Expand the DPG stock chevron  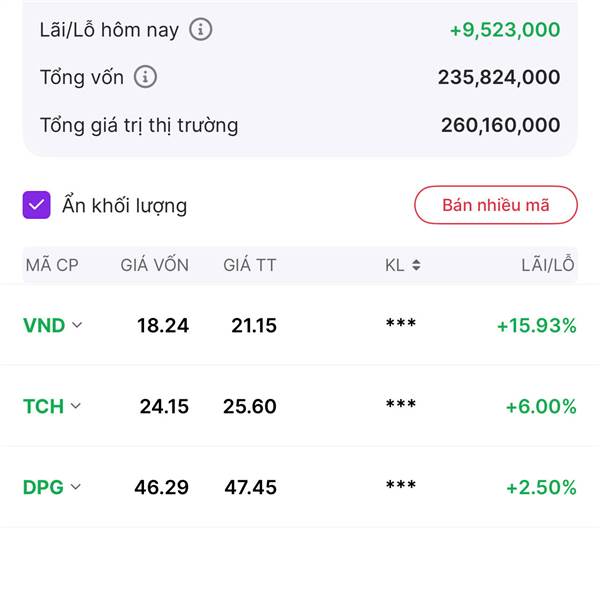click(x=76, y=486)
